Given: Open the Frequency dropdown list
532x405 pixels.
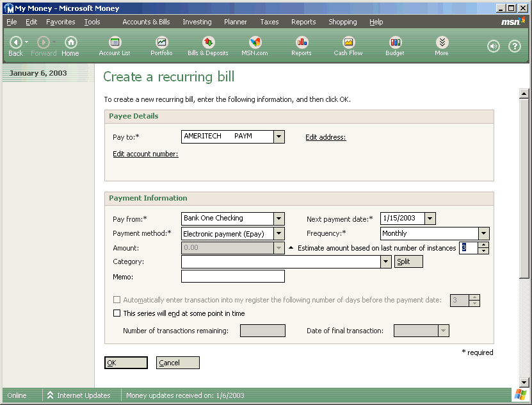Looking at the screenshot, I should click(484, 234).
